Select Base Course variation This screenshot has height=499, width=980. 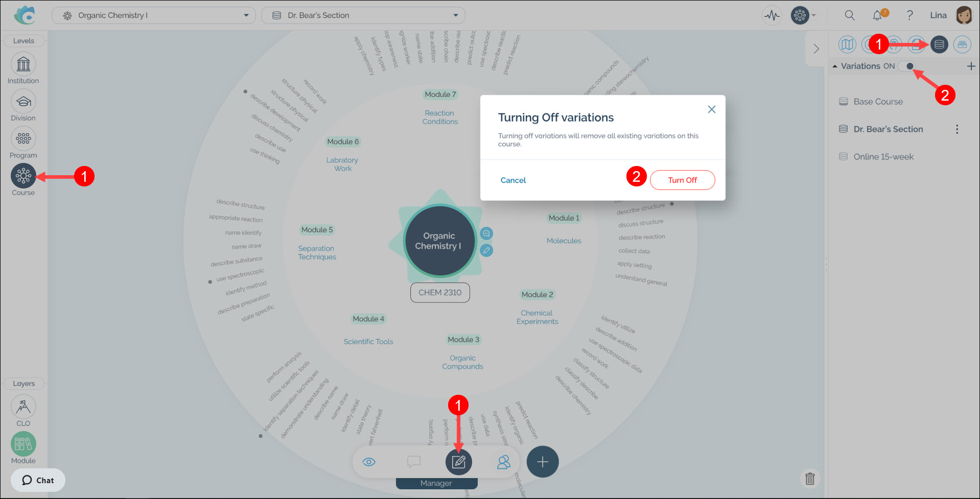click(878, 102)
